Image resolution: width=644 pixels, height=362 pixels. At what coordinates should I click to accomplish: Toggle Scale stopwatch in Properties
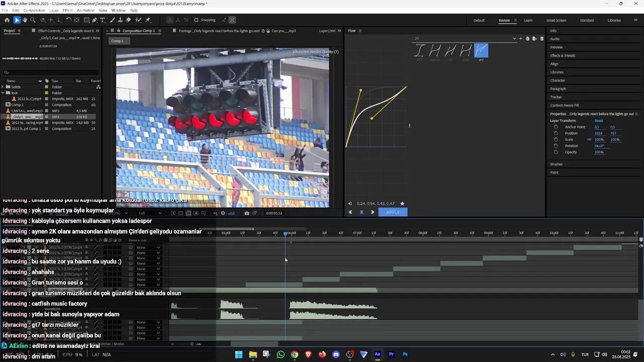click(x=556, y=139)
